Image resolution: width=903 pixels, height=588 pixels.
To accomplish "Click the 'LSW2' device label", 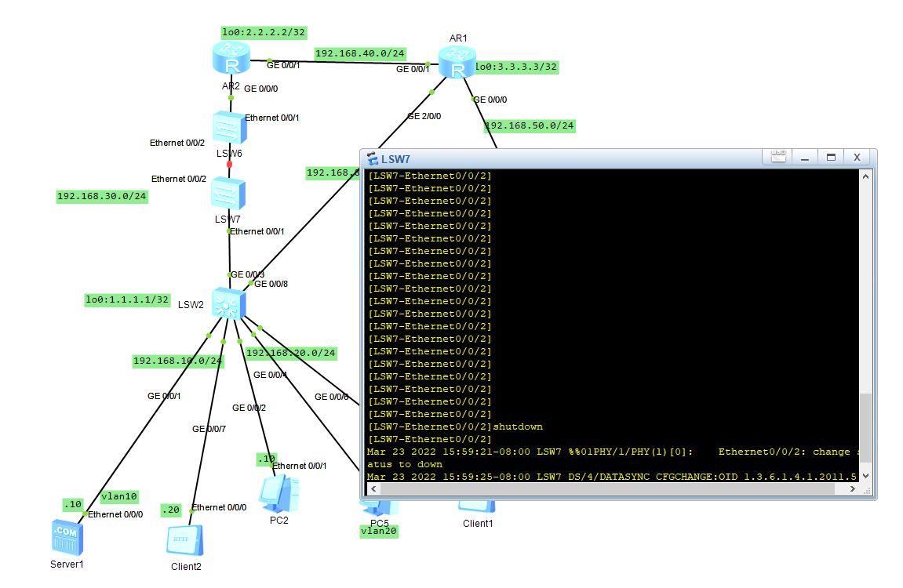I will [191, 305].
